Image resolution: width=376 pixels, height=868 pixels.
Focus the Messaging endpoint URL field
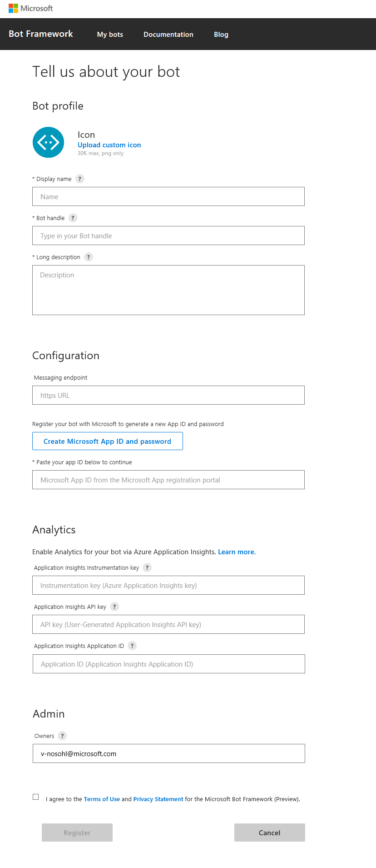(x=168, y=395)
